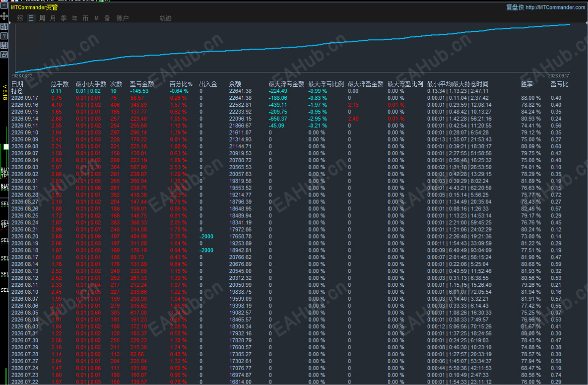The width and height of the screenshot is (588, 385).
Task: Click the 持仓 row label
Action: [17, 91]
